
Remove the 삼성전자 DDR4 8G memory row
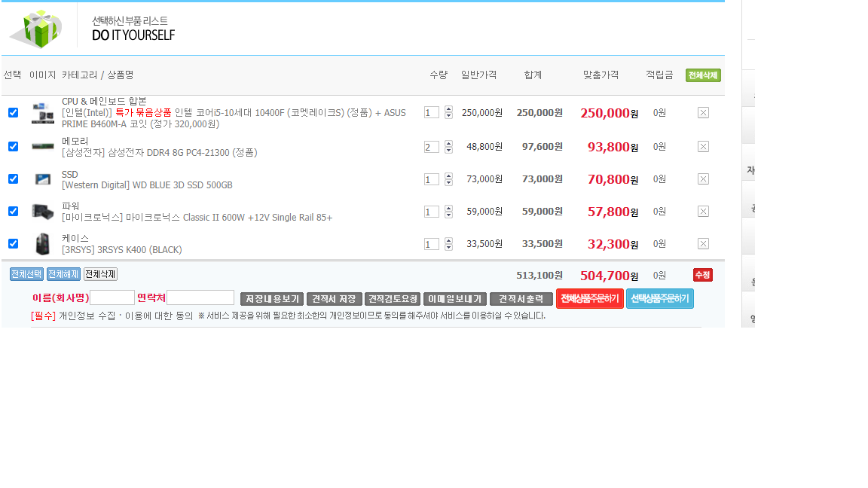point(703,147)
